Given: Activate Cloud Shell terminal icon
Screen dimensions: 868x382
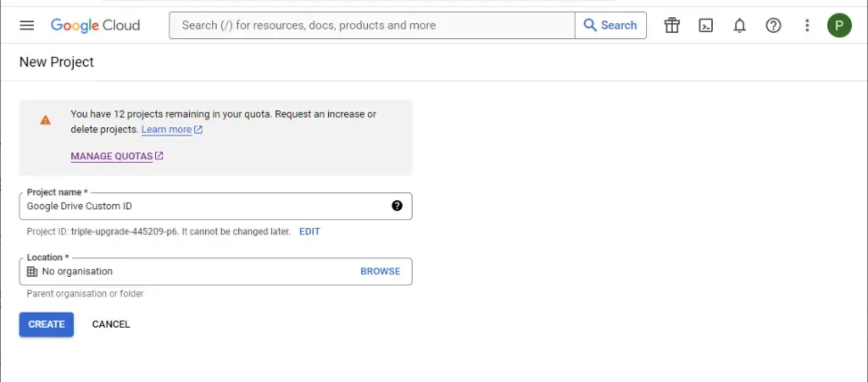Looking at the screenshot, I should click(x=706, y=25).
